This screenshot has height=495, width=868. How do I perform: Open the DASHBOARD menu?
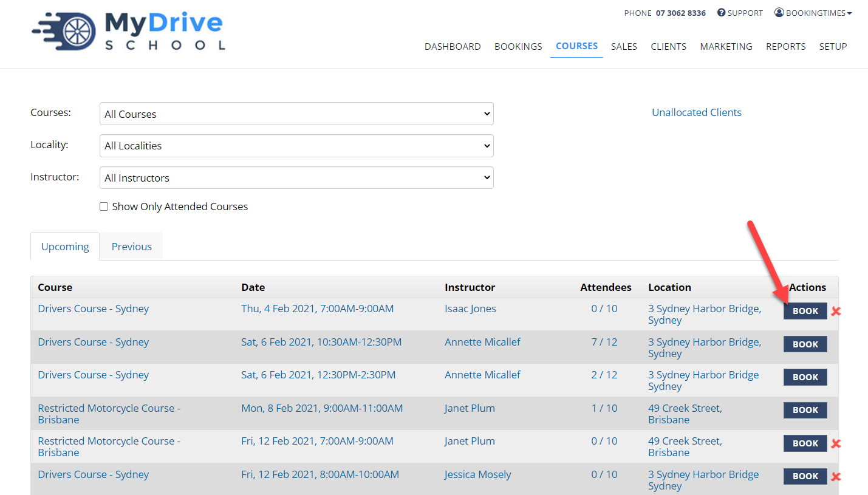[453, 46]
